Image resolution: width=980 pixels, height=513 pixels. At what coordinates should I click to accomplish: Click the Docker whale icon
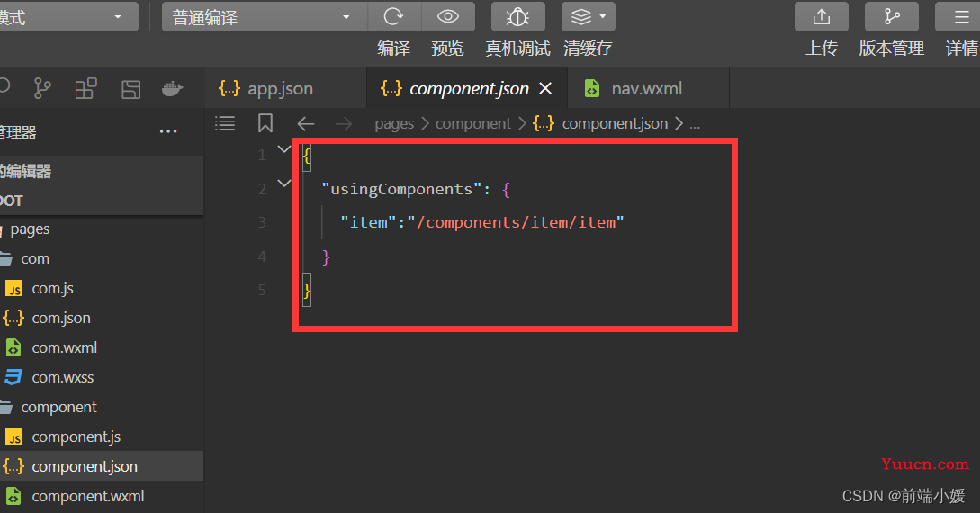pos(173,89)
